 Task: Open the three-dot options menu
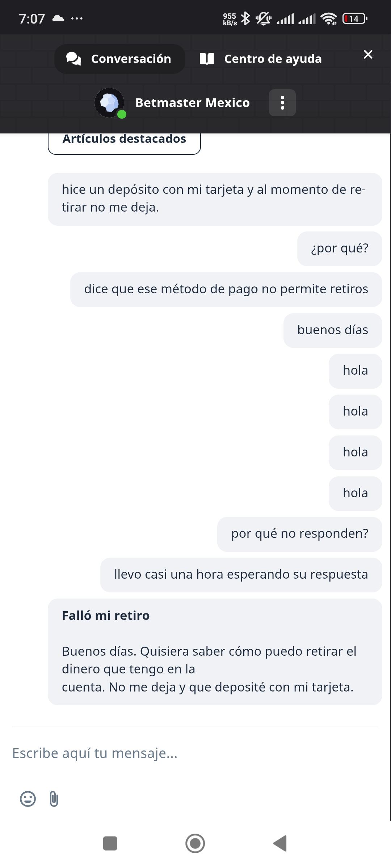point(282,103)
